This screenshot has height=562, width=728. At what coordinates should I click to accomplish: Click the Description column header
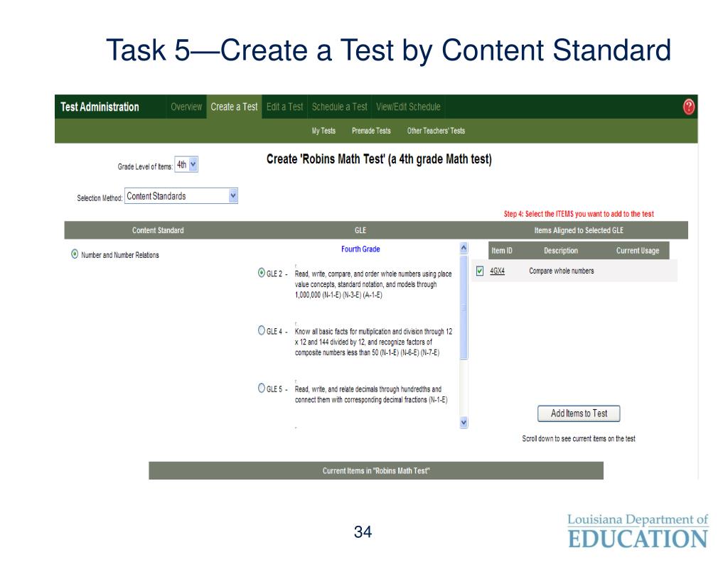561,251
